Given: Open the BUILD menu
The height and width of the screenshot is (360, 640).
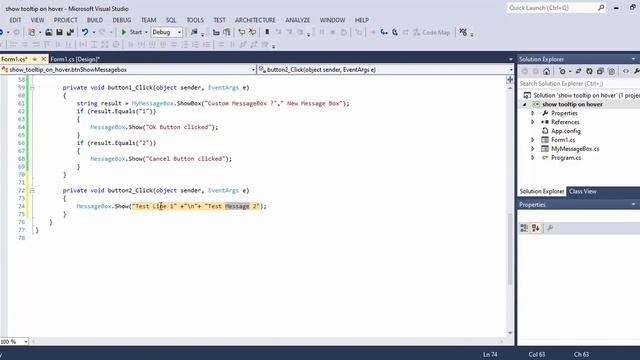Looking at the screenshot, I should pos(95,20).
